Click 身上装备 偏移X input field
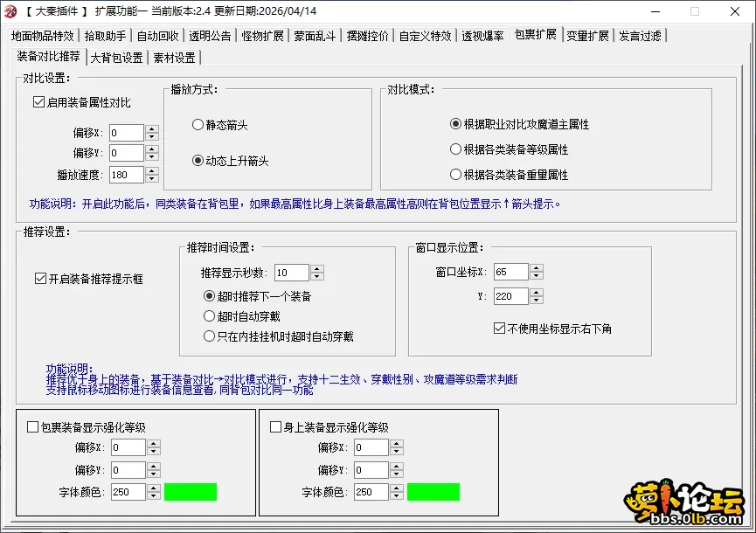Viewport: 756px width, 533px height. point(371,447)
